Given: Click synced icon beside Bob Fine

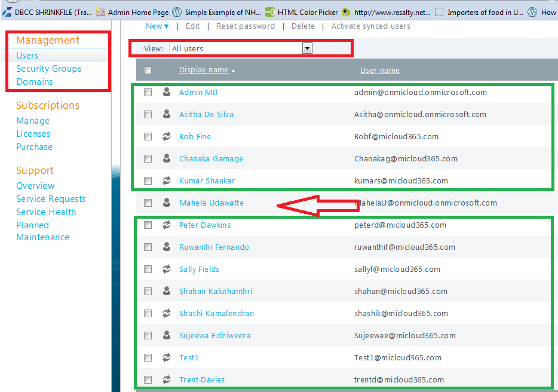Looking at the screenshot, I should (167, 136).
